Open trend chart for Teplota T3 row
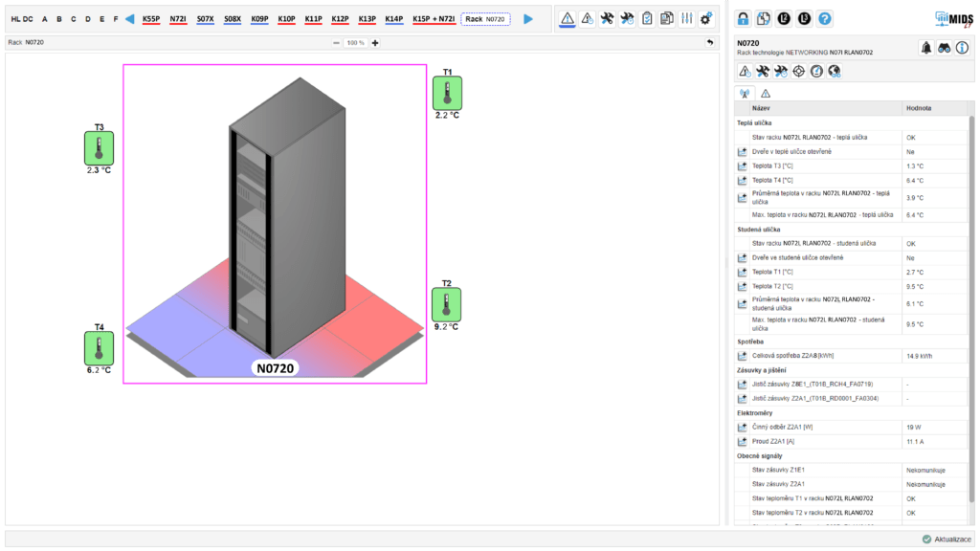This screenshot has height=551, width=980. (x=742, y=166)
